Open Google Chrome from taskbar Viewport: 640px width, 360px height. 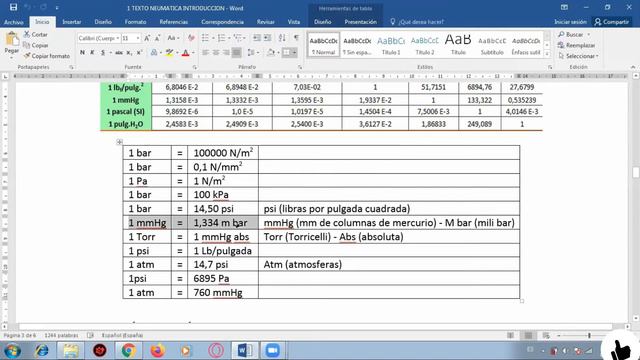[129, 351]
